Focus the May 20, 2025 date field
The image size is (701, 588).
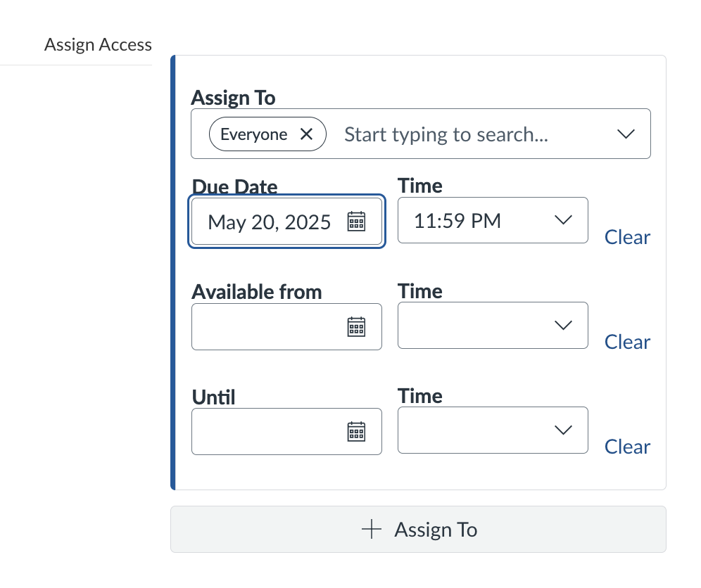270,222
